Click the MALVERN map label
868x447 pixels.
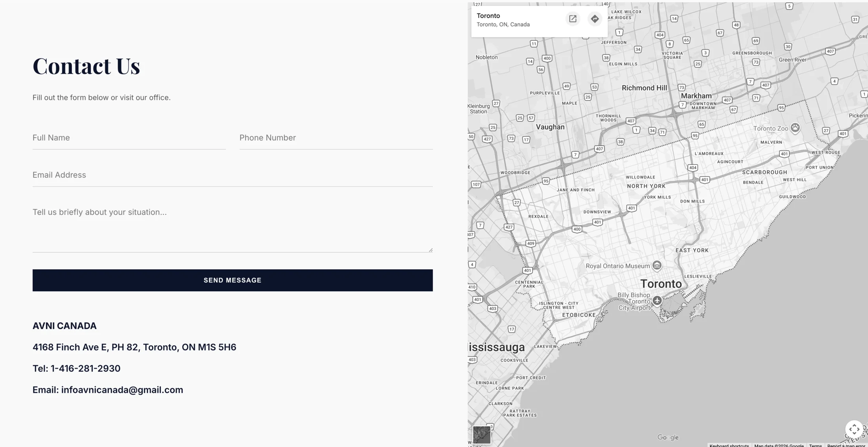(x=771, y=143)
